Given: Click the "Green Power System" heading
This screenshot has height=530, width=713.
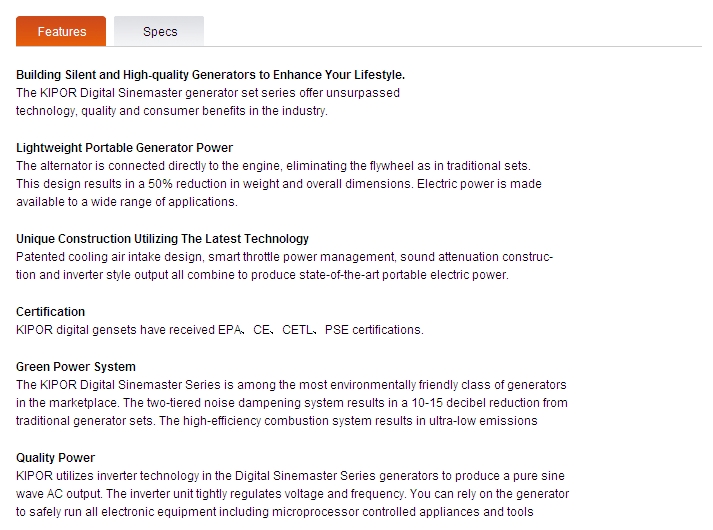Looking at the screenshot, I should pyautogui.click(x=76, y=367).
